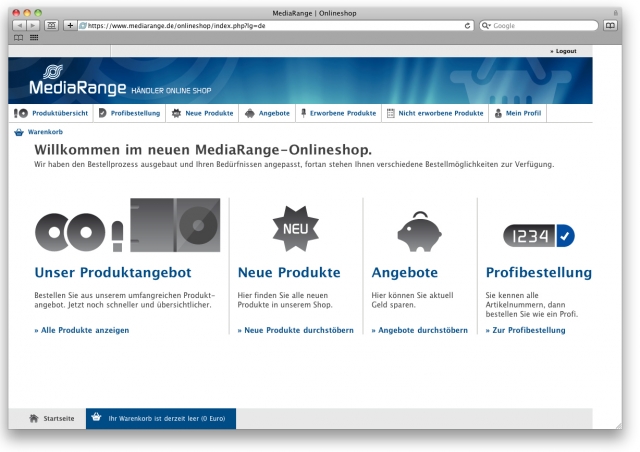Image resolution: width=640 pixels, height=452 pixels.
Task: Show the Top Sites grid icon
Action: (x=34, y=38)
